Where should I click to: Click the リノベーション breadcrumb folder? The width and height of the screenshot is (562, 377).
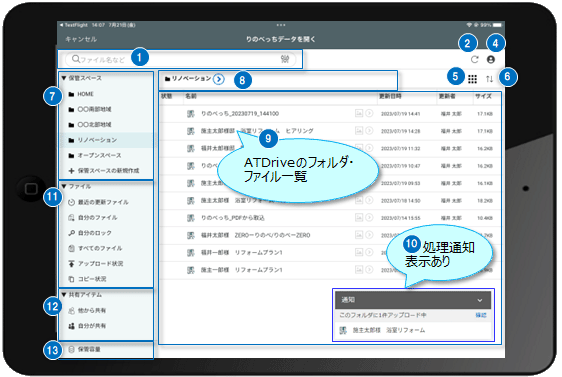click(188, 78)
